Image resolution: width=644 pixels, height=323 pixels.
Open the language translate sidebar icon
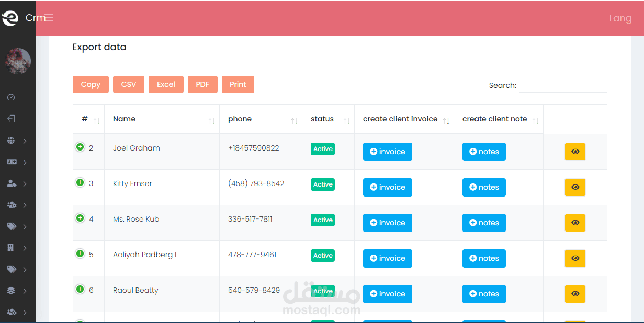(12, 162)
